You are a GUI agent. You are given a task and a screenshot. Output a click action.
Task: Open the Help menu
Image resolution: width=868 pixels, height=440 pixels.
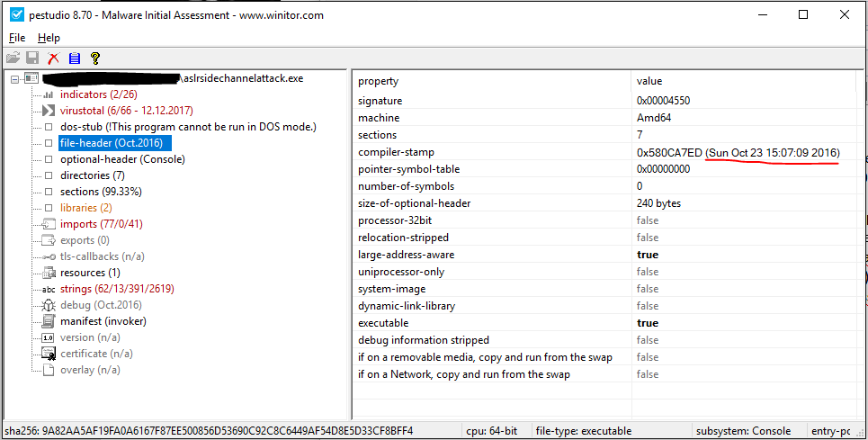click(x=49, y=38)
